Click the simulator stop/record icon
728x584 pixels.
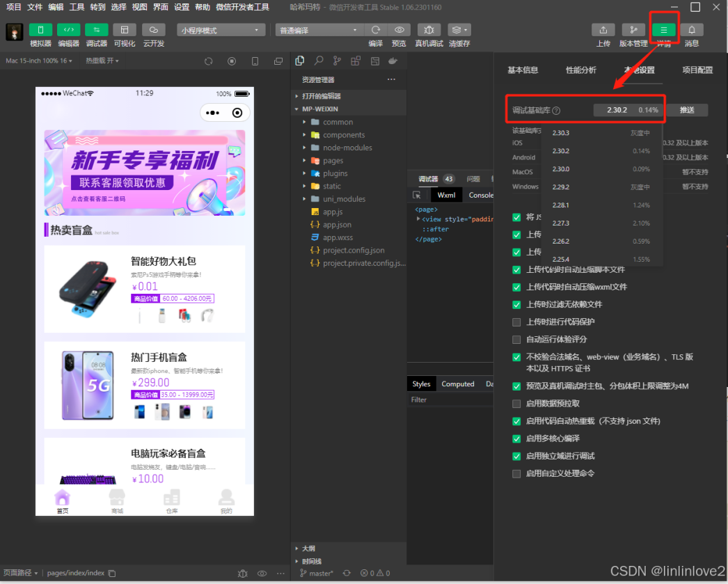pos(232,61)
